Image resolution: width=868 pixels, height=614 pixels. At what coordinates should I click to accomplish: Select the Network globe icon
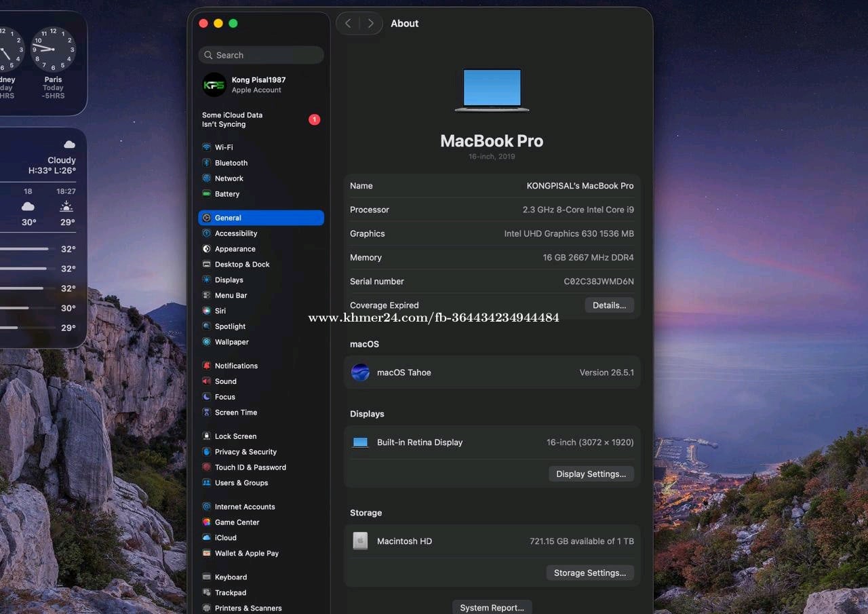[206, 178]
